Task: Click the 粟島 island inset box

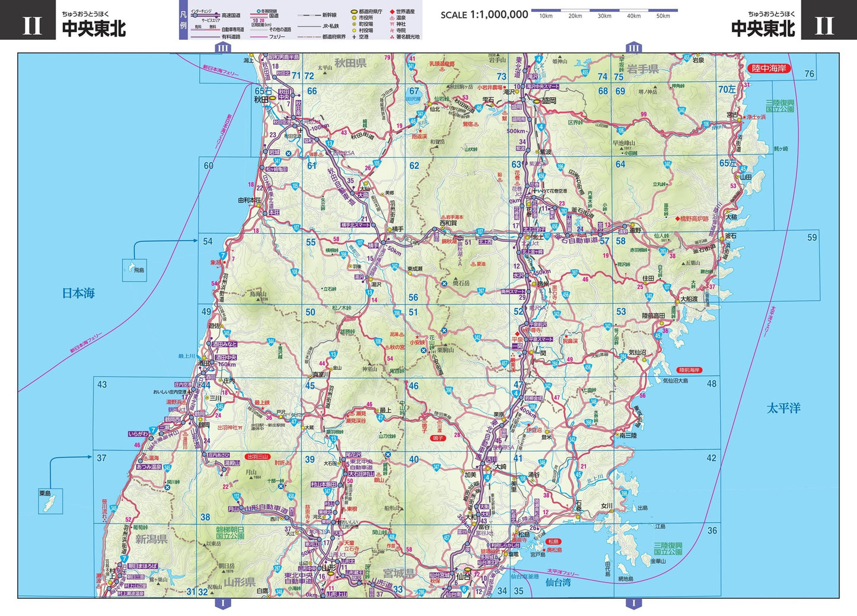Action: click(x=50, y=502)
